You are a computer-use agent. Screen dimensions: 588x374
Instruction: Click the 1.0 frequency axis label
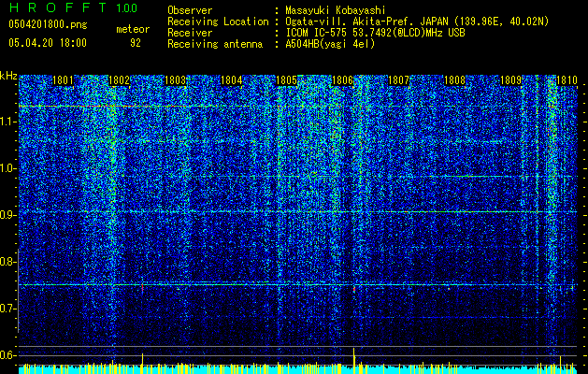tap(8, 168)
